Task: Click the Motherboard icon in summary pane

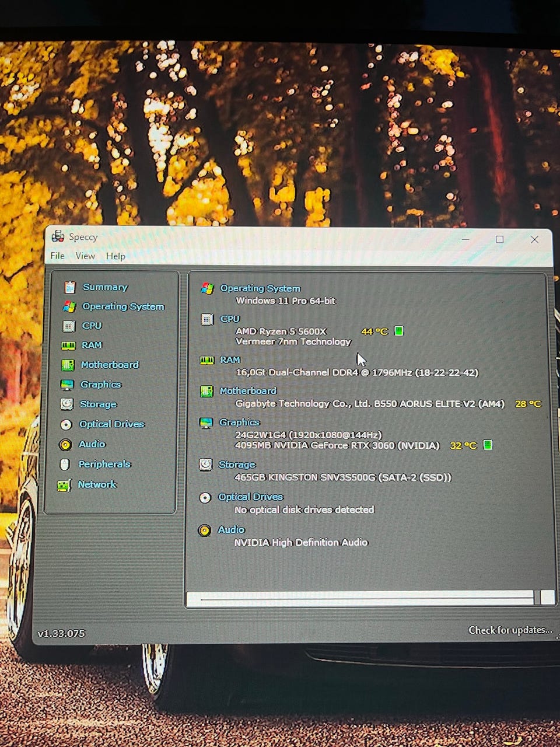Action: click(x=206, y=391)
